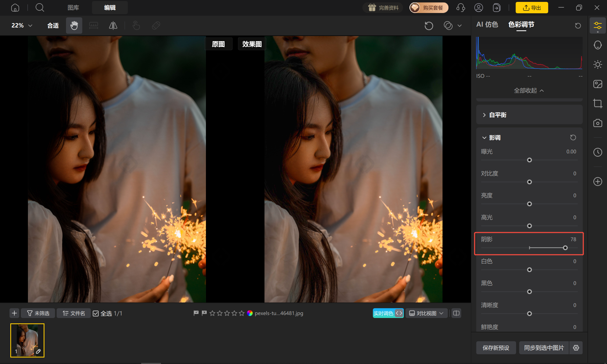This screenshot has height=364, width=607.
Task: Open the 对比视图 dropdown
Action: pyautogui.click(x=426, y=313)
